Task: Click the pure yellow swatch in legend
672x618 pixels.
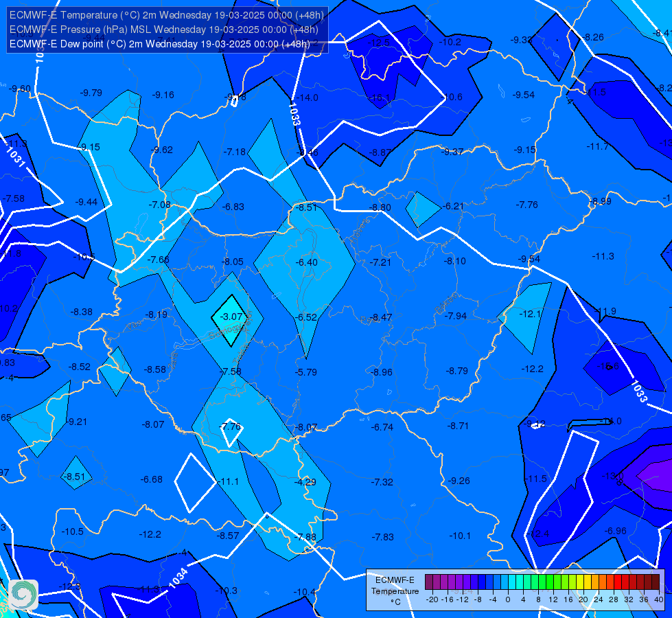Action: pyautogui.click(x=580, y=582)
